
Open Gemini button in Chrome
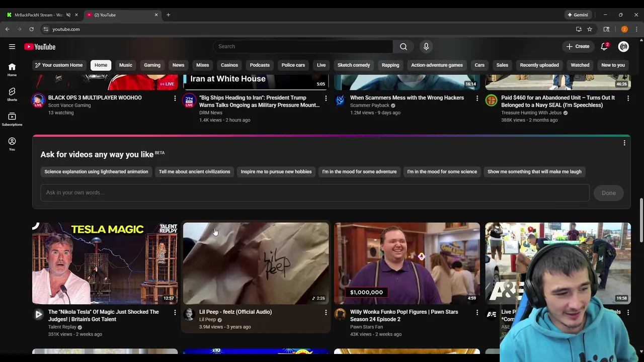click(578, 15)
